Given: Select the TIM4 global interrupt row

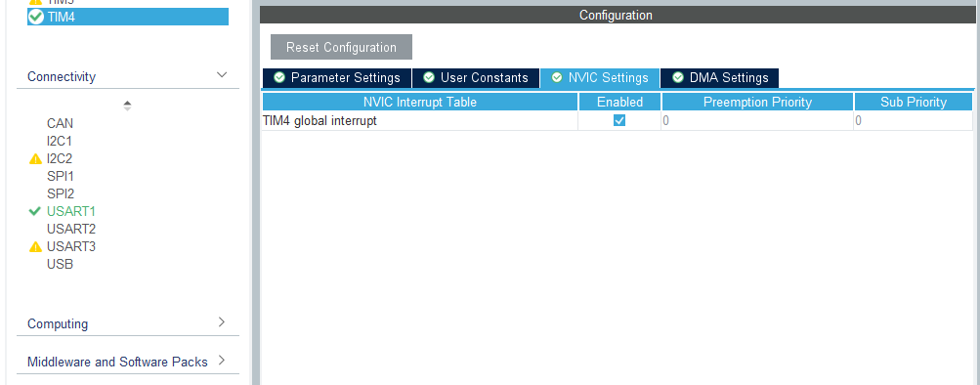Looking at the screenshot, I should point(617,120).
